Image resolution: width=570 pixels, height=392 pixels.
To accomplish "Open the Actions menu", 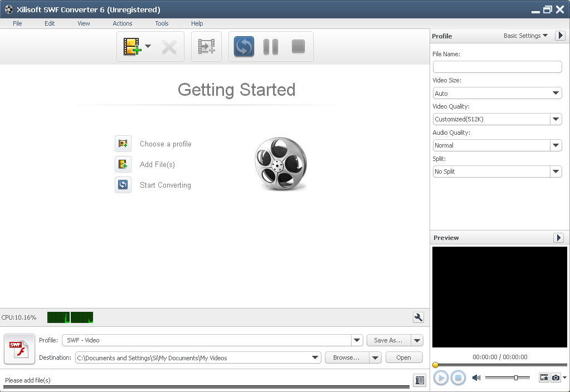I will click(x=123, y=23).
